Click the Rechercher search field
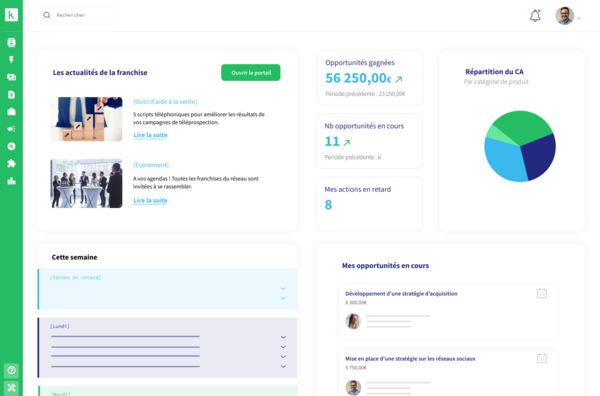The height and width of the screenshot is (396, 600). click(x=78, y=15)
